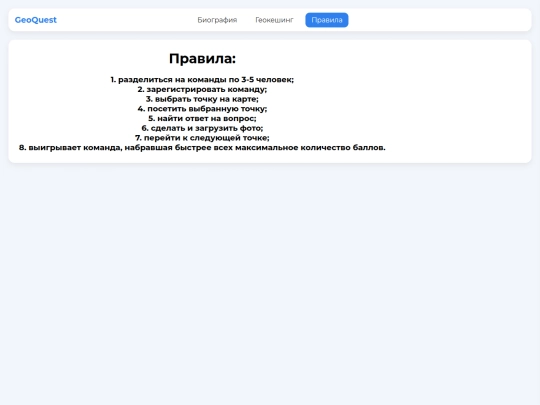The height and width of the screenshot is (405, 540).
Task: Click rule 2 'зарегистрировать команду'
Action: [x=202, y=89]
